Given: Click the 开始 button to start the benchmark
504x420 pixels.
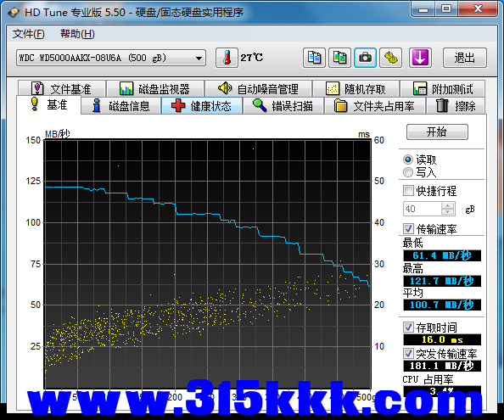Looking at the screenshot, I should [x=437, y=132].
